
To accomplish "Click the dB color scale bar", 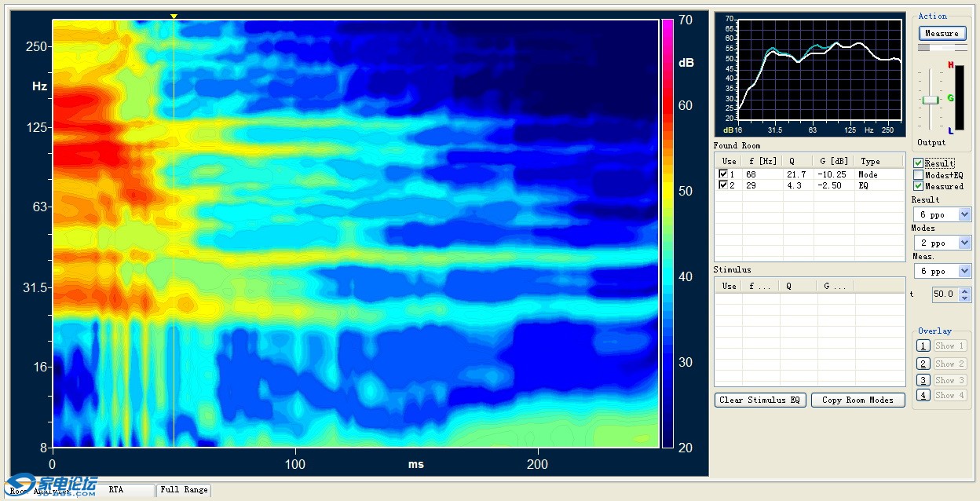I will tap(667, 233).
